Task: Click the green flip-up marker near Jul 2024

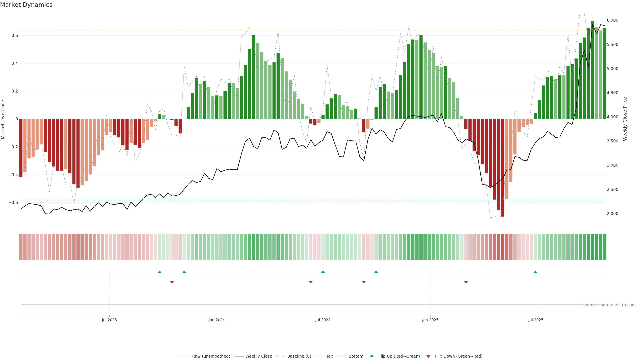Action: [323, 272]
